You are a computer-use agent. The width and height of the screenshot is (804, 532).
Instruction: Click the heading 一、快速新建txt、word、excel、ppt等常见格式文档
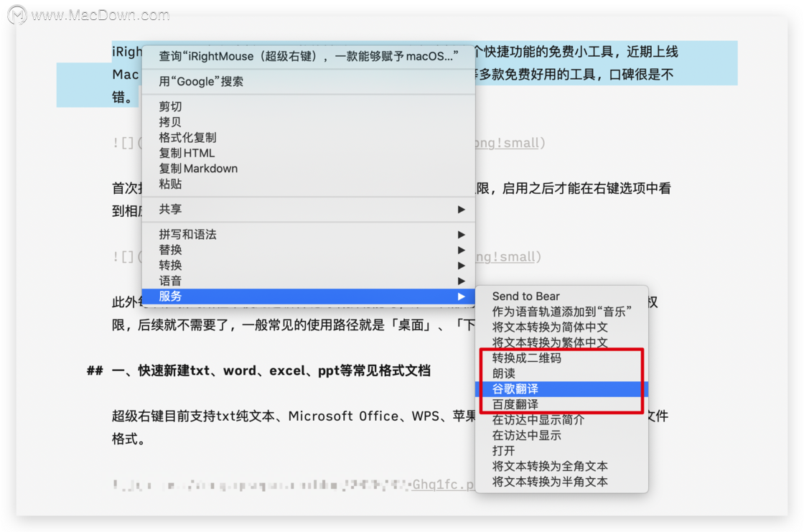pyautogui.click(x=271, y=370)
